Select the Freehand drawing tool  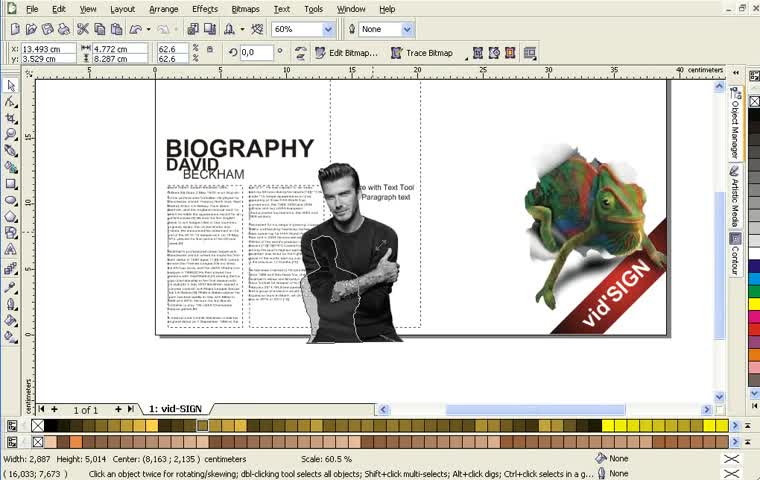pyautogui.click(x=11, y=151)
